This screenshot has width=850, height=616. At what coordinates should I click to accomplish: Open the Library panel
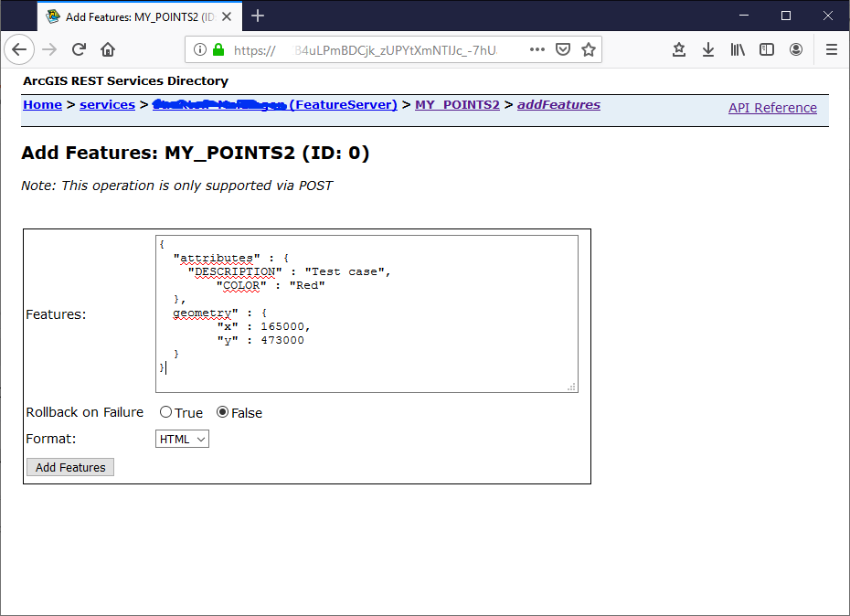tap(738, 50)
